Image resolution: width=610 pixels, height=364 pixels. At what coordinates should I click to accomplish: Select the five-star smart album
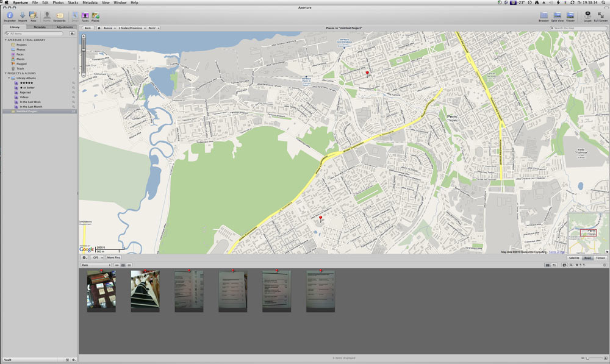point(26,83)
